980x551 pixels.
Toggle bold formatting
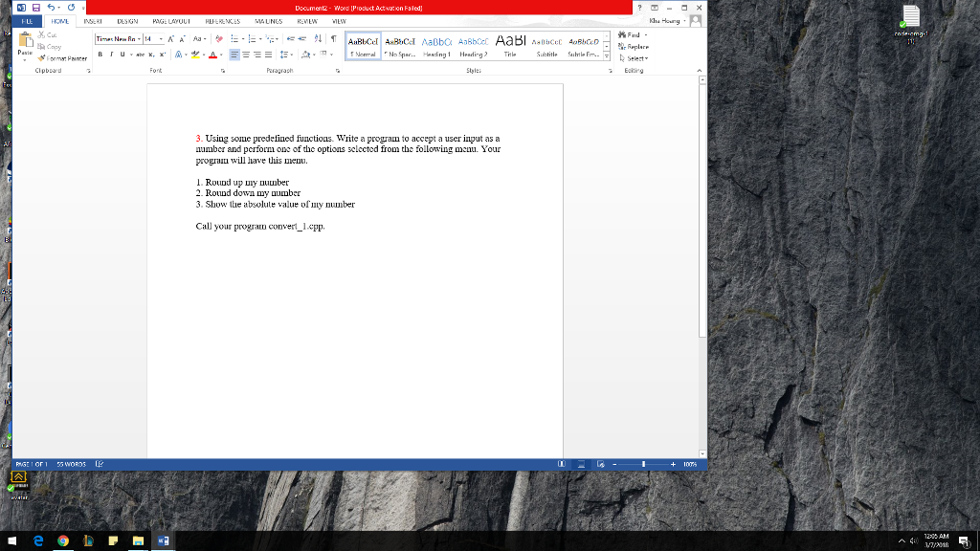pos(100,54)
